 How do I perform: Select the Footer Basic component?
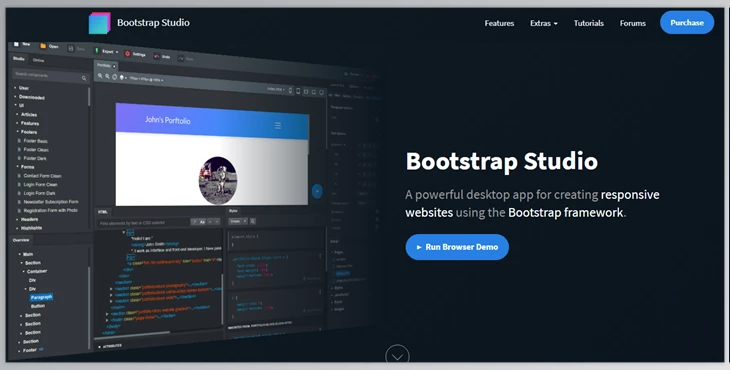click(x=34, y=141)
